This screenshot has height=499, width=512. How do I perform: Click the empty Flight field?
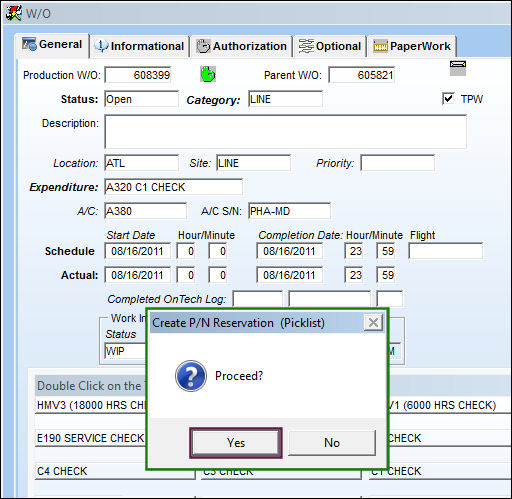point(445,251)
